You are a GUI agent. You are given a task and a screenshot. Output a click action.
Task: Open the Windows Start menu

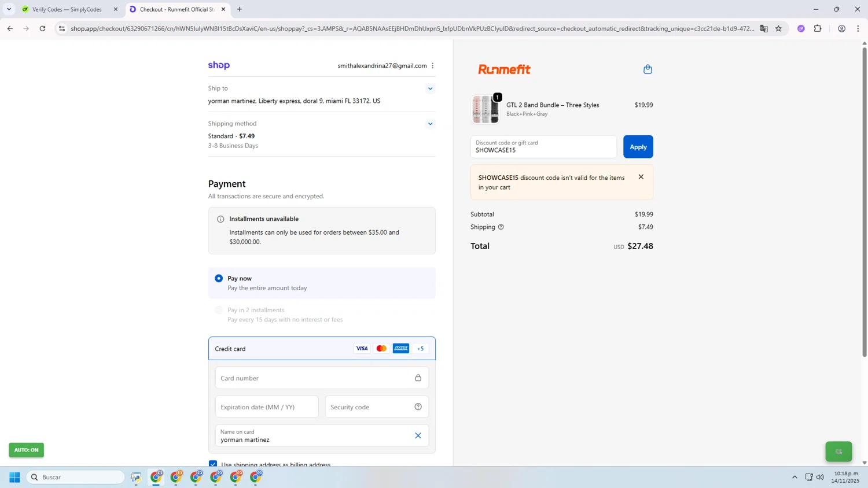[14, 477]
